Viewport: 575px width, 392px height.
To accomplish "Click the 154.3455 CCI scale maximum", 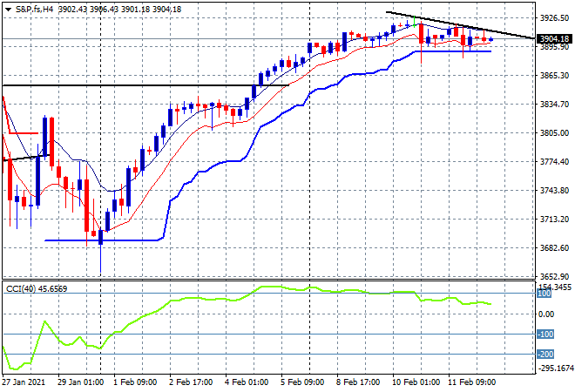I will pos(554,287).
